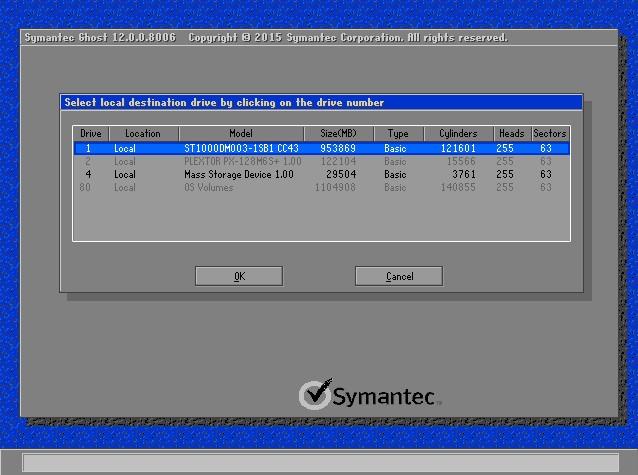Click the ST1000DM003-1SB1 CC43 model cell
The width and height of the screenshot is (638, 475).
click(241, 149)
